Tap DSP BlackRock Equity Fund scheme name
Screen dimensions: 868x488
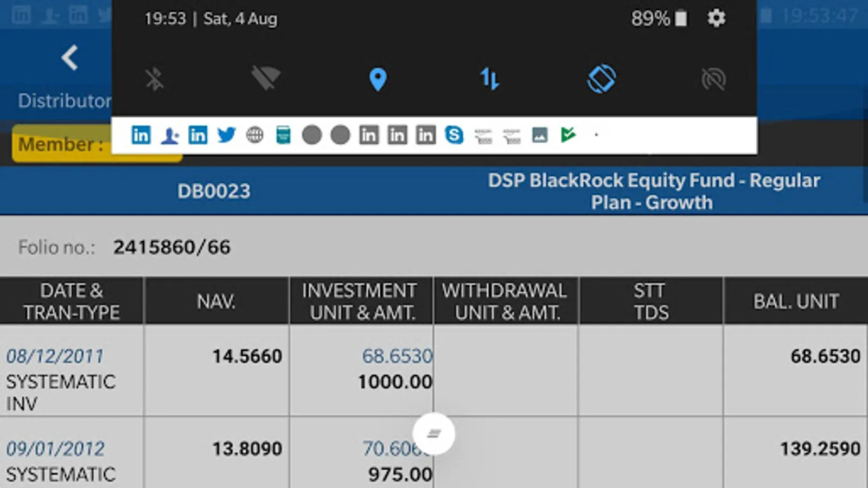[654, 191]
